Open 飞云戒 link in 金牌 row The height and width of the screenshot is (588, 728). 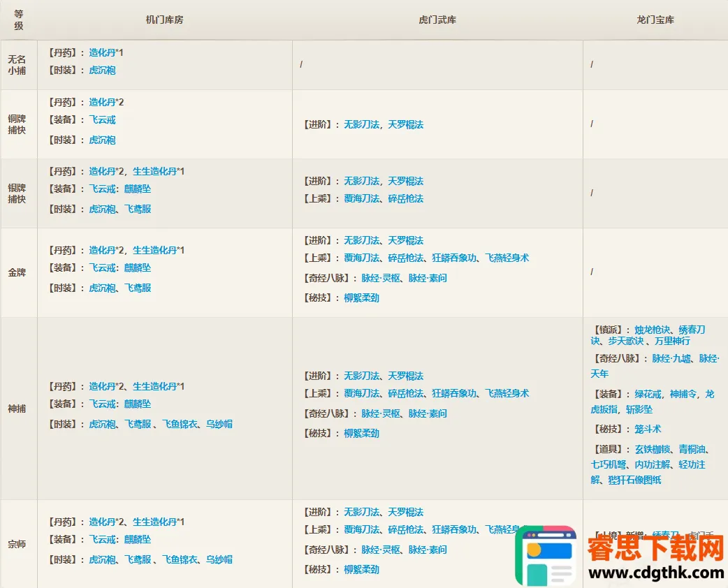pos(102,268)
